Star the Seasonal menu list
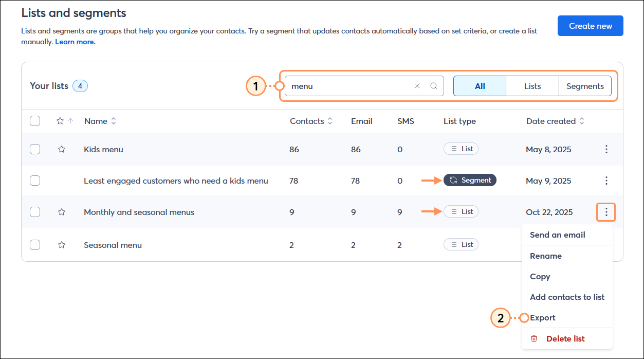Viewport: 644px width, 359px height. tap(62, 245)
